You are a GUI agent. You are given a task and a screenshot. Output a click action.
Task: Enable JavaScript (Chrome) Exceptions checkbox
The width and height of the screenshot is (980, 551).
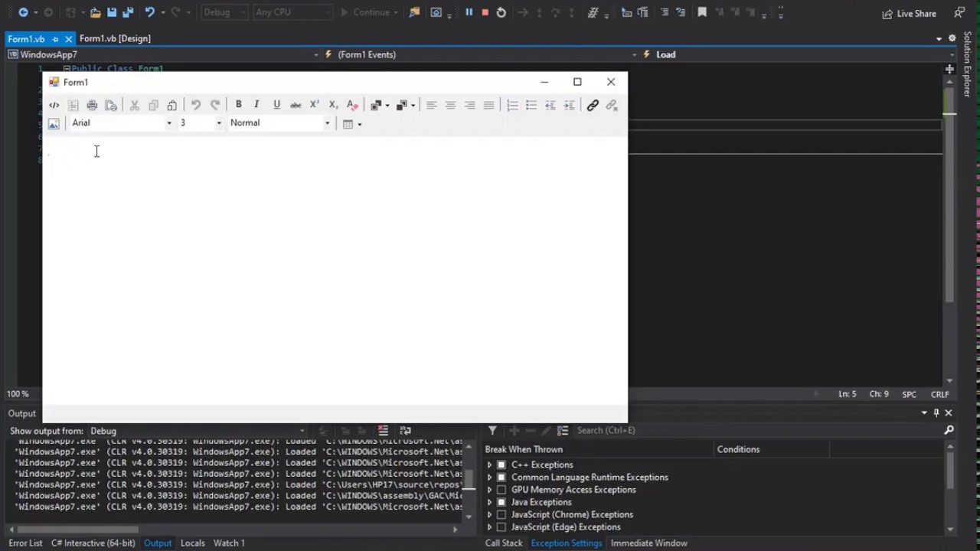pos(501,514)
